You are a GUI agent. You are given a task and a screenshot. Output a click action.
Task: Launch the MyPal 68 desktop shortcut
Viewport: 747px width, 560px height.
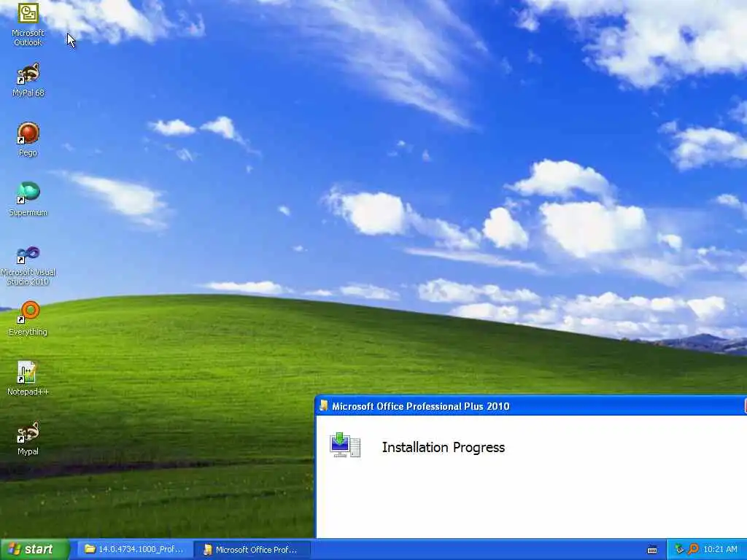tap(28, 80)
